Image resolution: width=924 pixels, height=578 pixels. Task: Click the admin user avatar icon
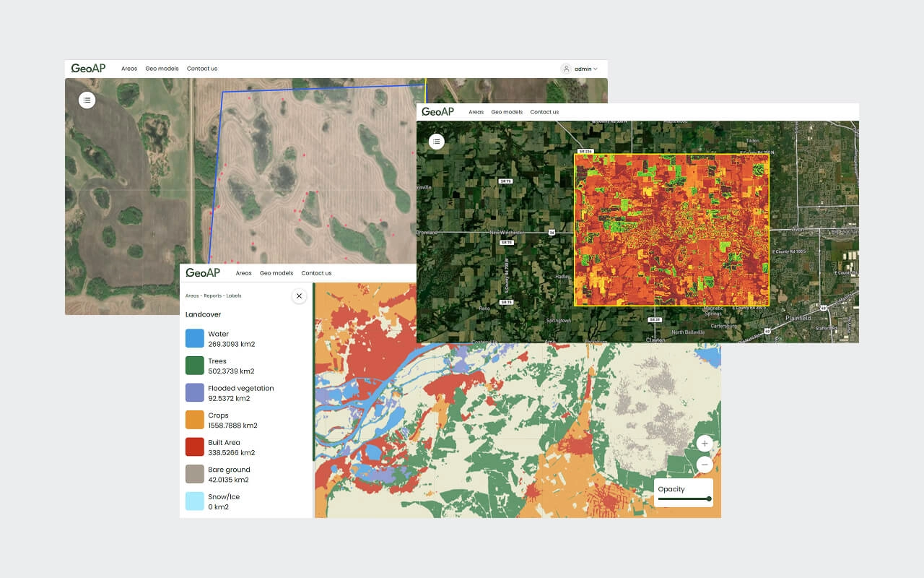tap(566, 69)
